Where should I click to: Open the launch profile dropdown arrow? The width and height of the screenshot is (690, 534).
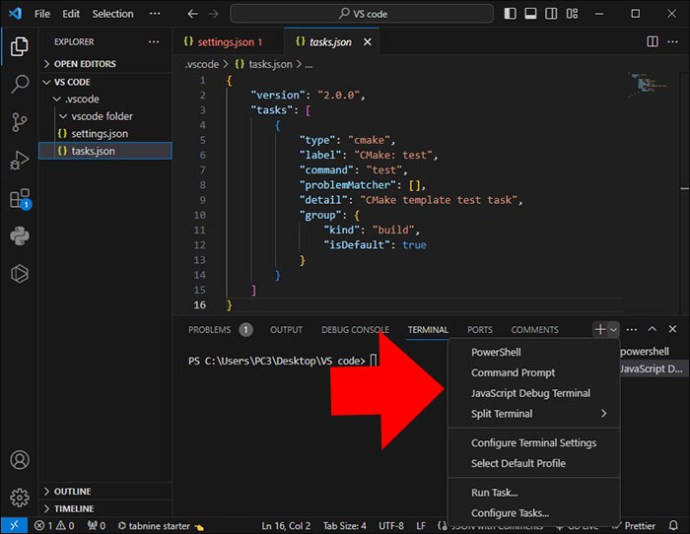coord(613,329)
